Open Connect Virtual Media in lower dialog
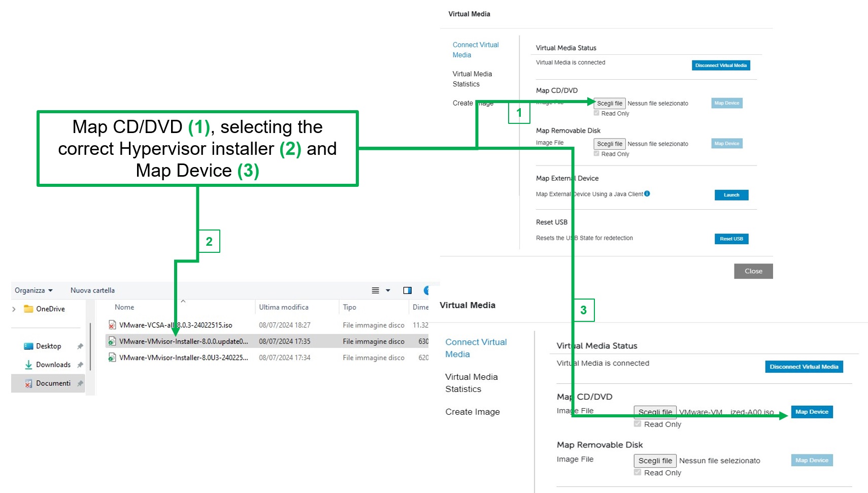This screenshot has width=868, height=493. [x=476, y=348]
